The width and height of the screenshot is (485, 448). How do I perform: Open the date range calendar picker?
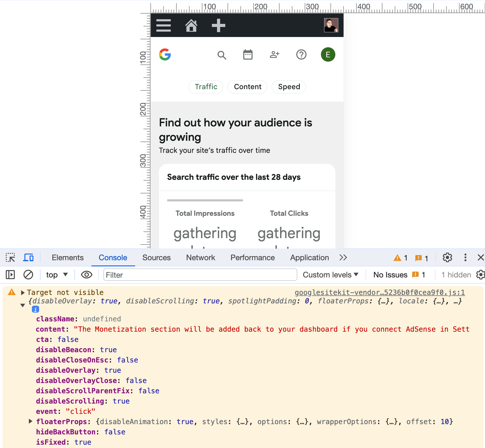click(248, 54)
